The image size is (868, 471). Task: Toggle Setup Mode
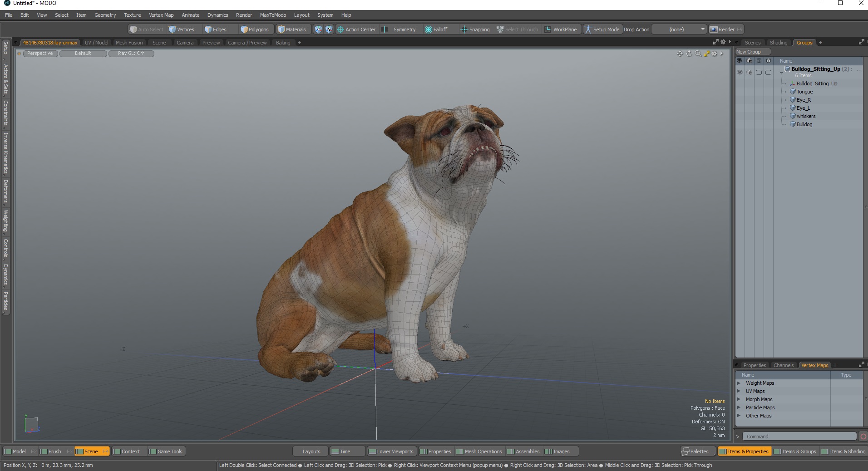click(602, 29)
